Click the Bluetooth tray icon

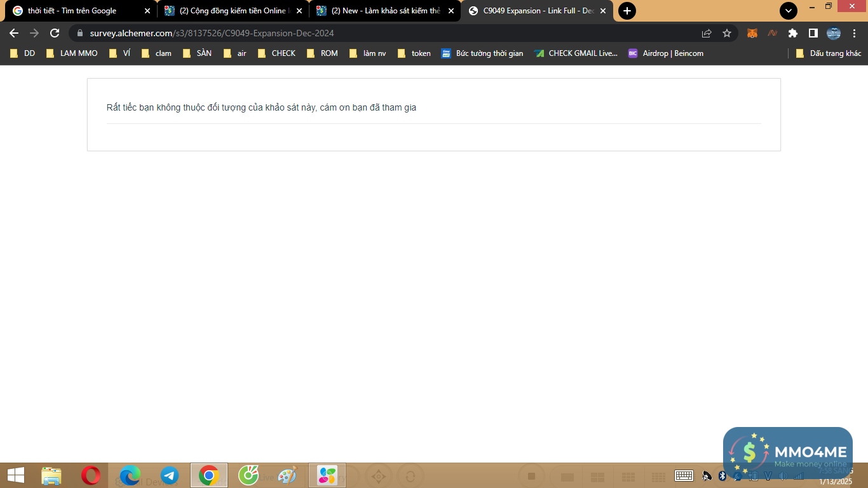click(722, 475)
